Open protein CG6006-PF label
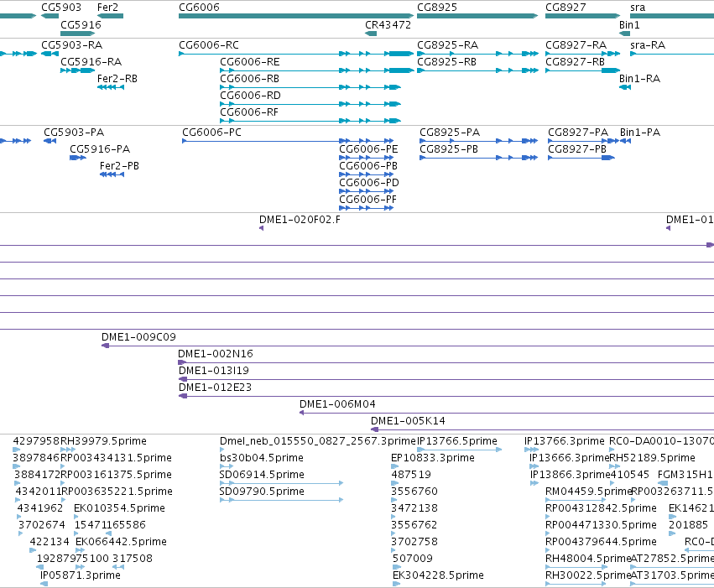 368,200
